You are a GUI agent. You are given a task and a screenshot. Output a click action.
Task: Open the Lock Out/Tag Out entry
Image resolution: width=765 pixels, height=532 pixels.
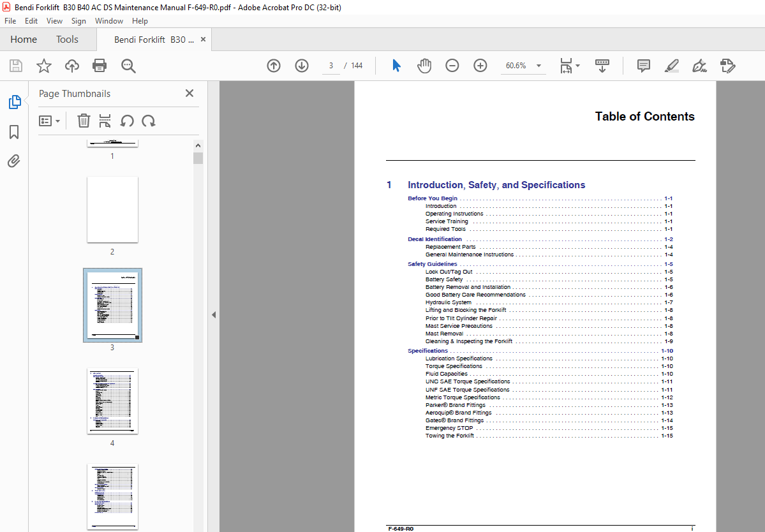pos(449,272)
